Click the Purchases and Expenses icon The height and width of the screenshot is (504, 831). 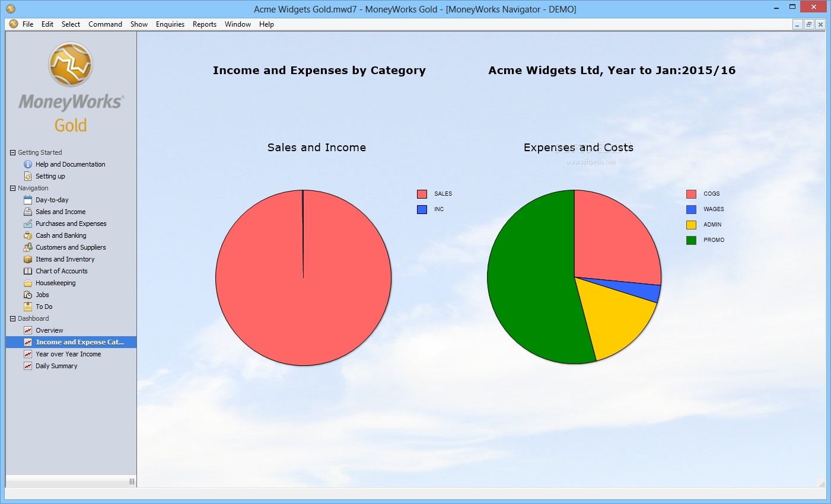point(28,224)
